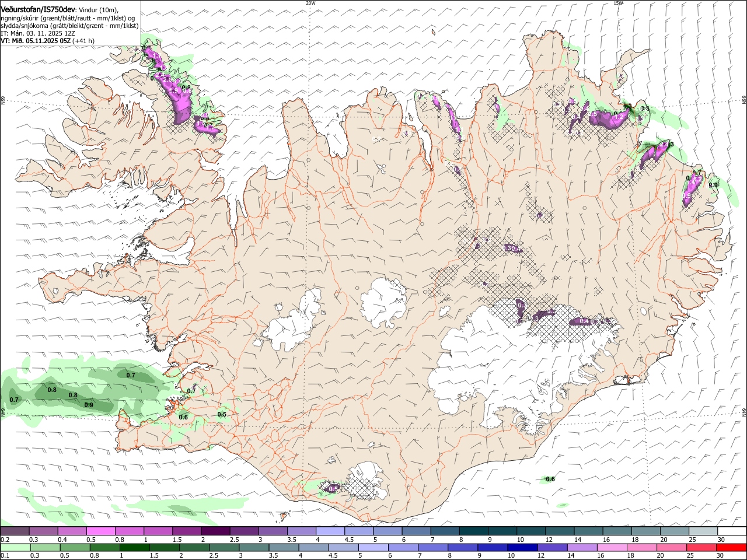Click the upper legend swatch between 12 and 14
747x560 pixels.
[559, 531]
